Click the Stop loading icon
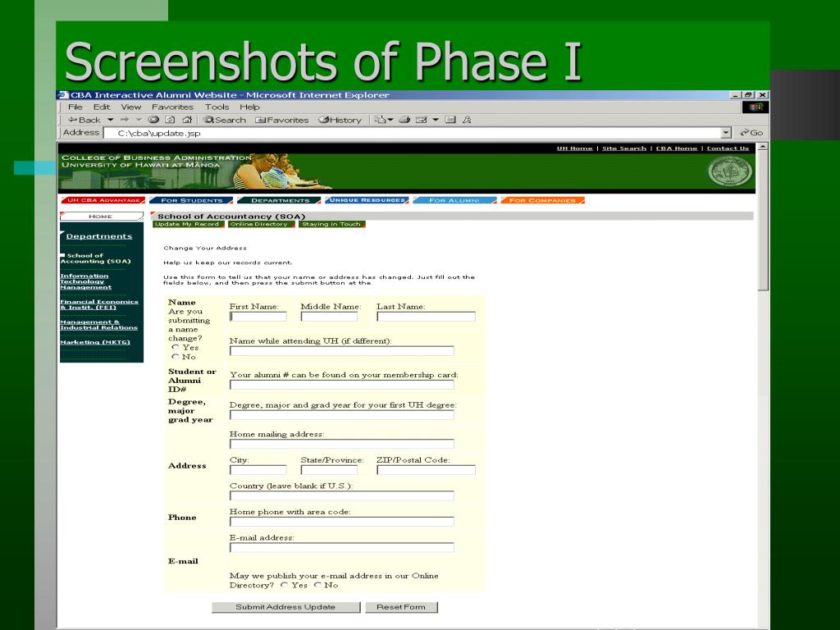 [153, 120]
